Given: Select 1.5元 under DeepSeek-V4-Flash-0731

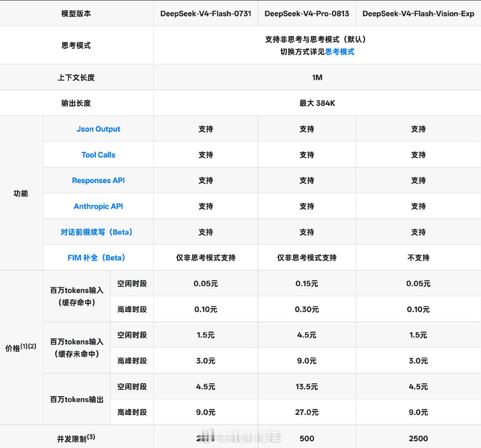Looking at the screenshot, I should coord(205,335).
